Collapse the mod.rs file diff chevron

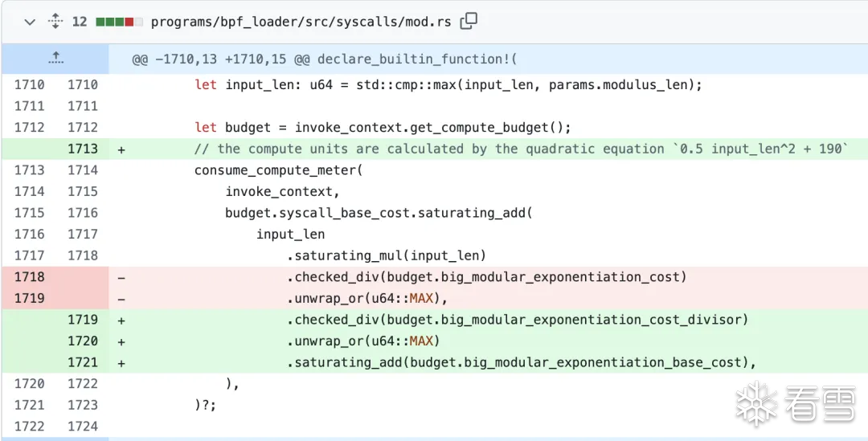(30, 22)
